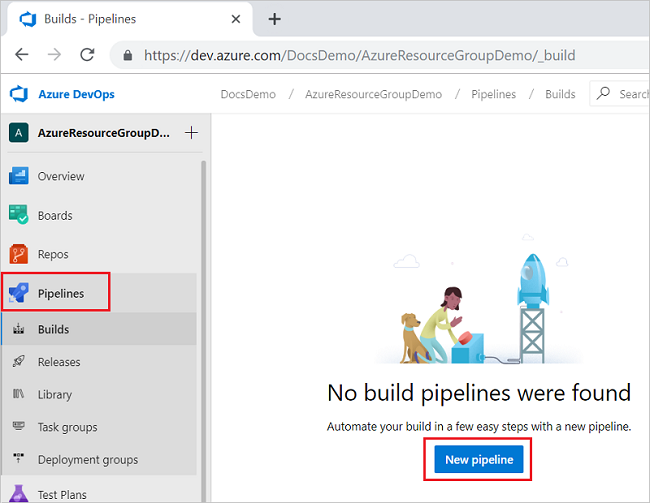Image resolution: width=650 pixels, height=503 pixels.
Task: Click the Releases rocket icon
Action: click(18, 361)
